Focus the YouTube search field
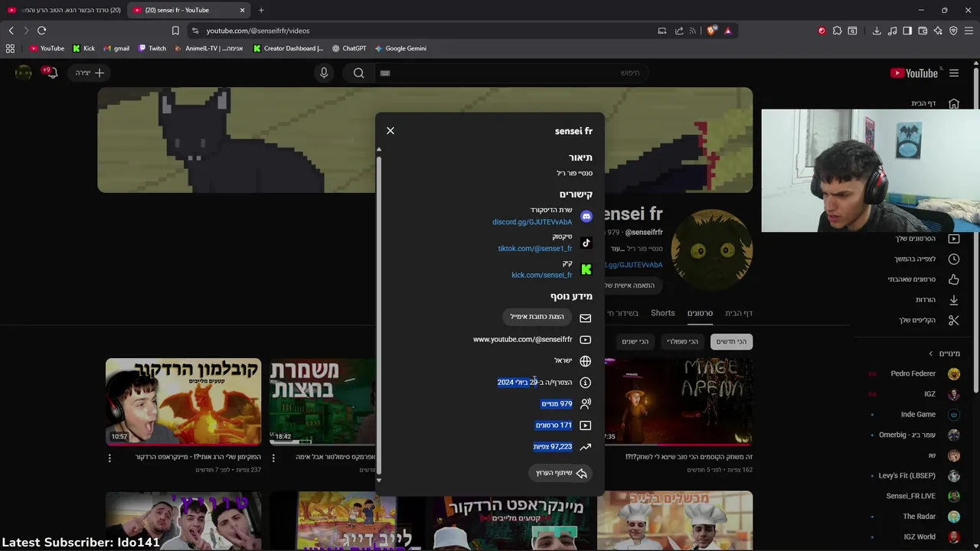 513,73
